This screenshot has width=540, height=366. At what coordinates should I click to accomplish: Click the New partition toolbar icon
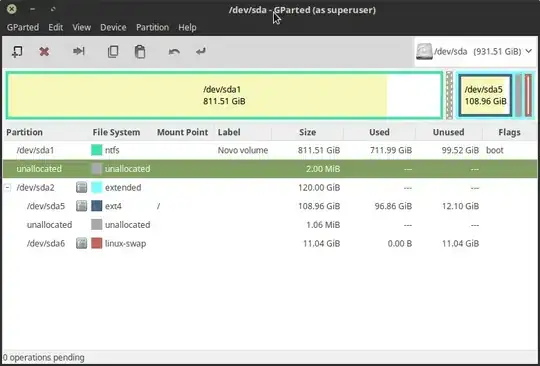17,52
